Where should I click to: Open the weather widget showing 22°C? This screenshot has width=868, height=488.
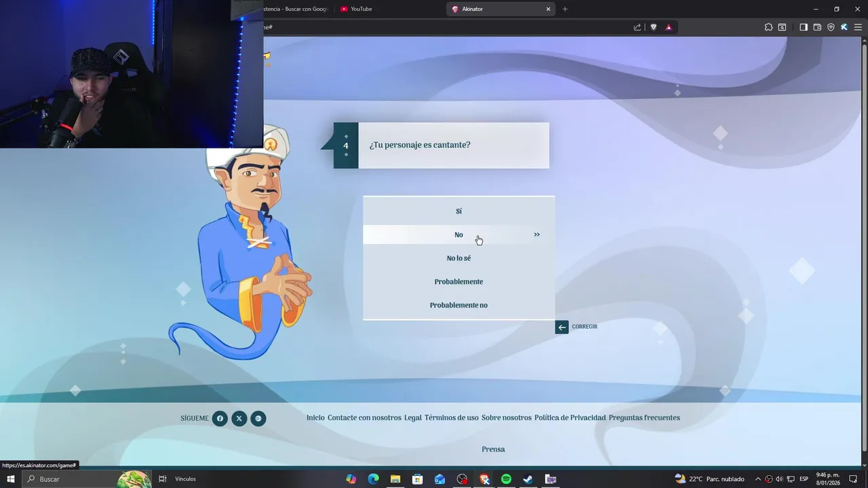point(709,479)
